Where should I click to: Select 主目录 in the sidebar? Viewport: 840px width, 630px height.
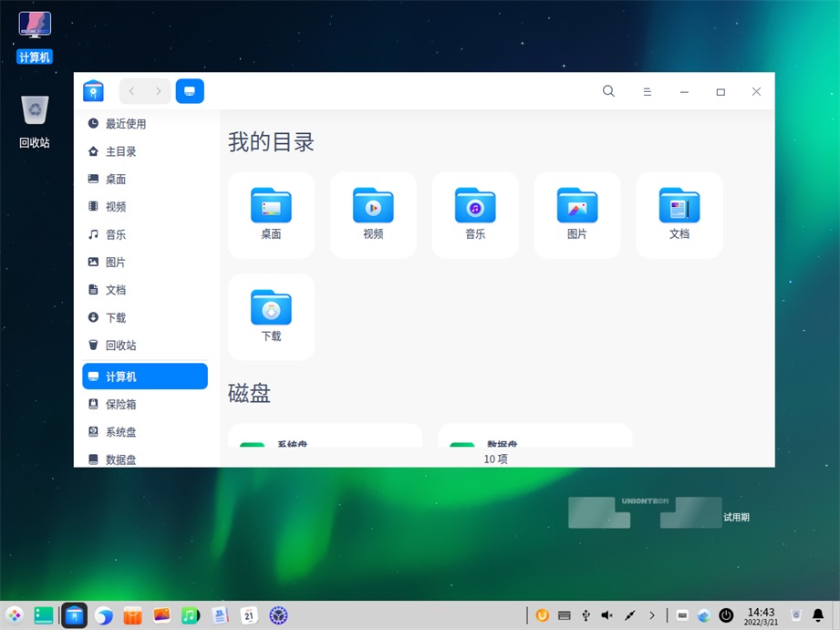pyautogui.click(x=120, y=151)
